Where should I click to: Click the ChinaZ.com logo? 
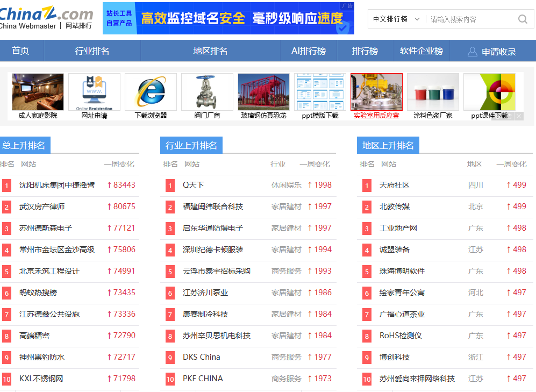coord(46,18)
